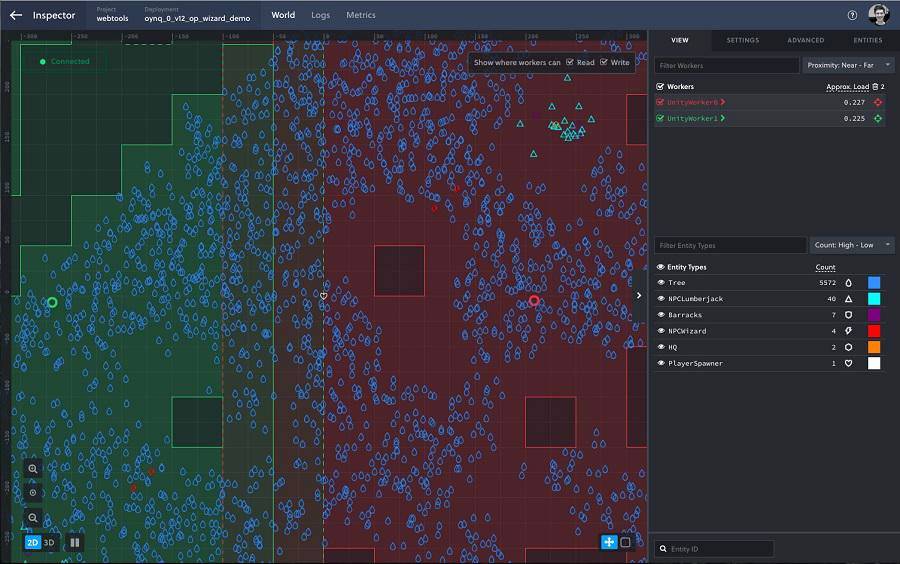Open the ADVANCED panel tab

tap(806, 40)
